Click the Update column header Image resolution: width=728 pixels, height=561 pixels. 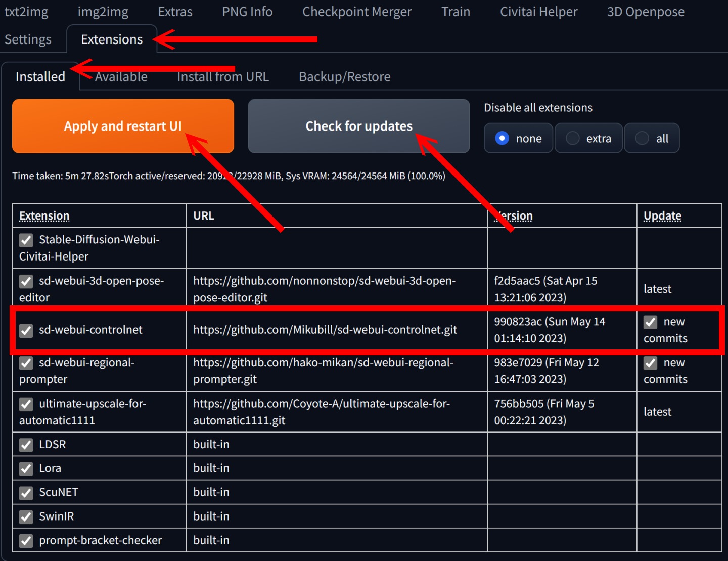[x=662, y=216]
